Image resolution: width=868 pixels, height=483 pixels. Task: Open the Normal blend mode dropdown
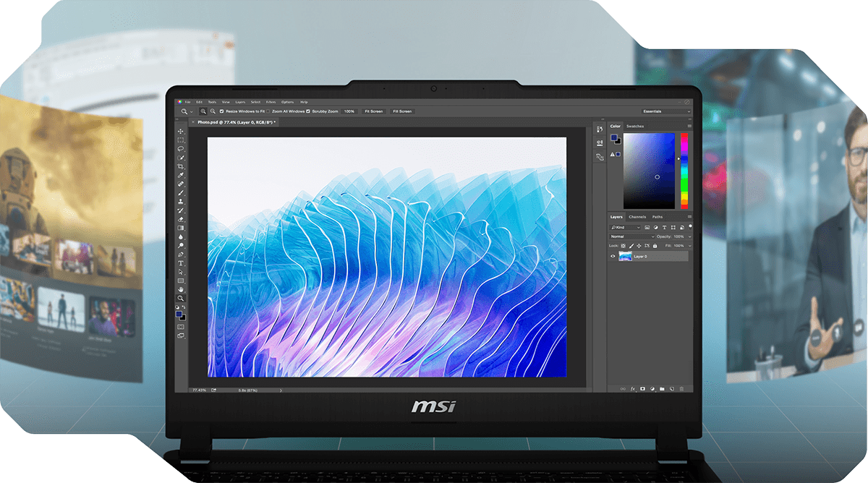click(x=632, y=236)
